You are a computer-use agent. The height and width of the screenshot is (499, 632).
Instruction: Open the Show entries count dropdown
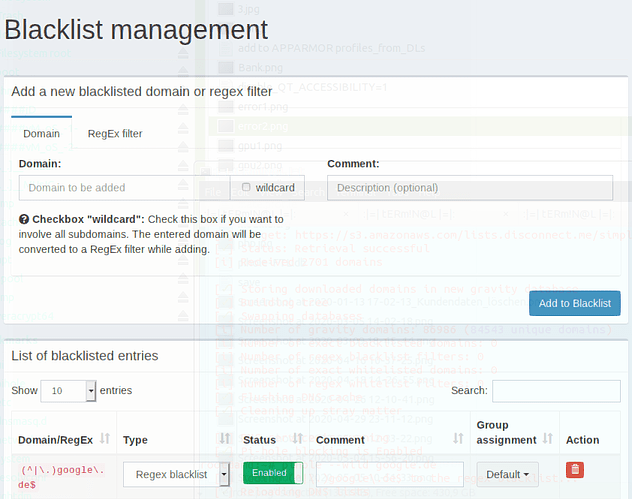coord(68,390)
